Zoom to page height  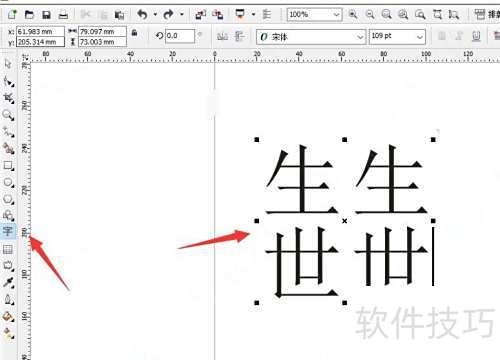click(454, 14)
